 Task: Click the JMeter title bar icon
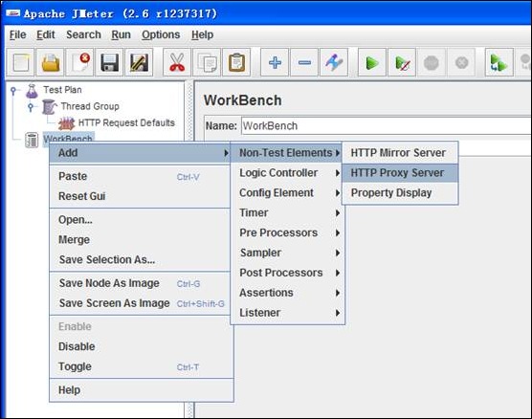[x=13, y=13]
